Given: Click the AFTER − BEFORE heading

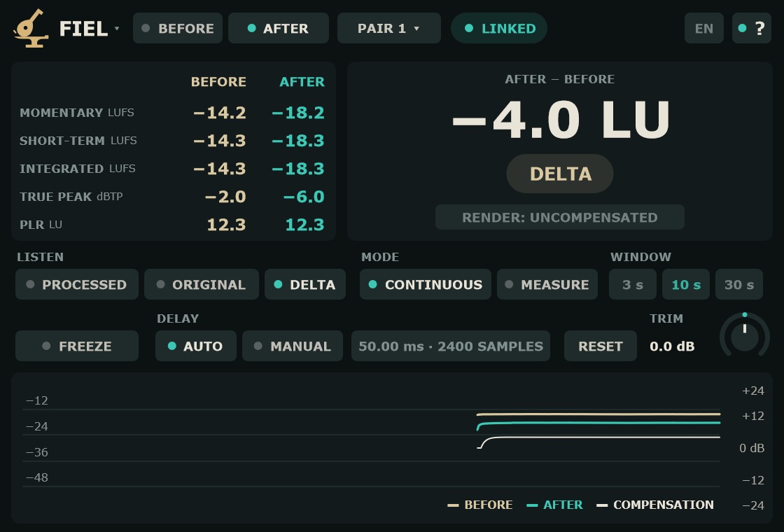Looking at the screenshot, I should point(560,79).
